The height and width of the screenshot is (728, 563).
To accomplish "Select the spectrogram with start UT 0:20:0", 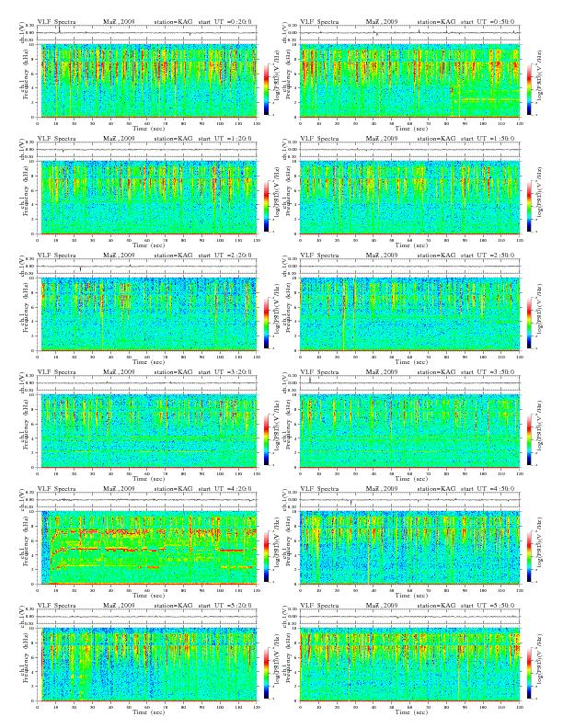I will pos(147,80).
